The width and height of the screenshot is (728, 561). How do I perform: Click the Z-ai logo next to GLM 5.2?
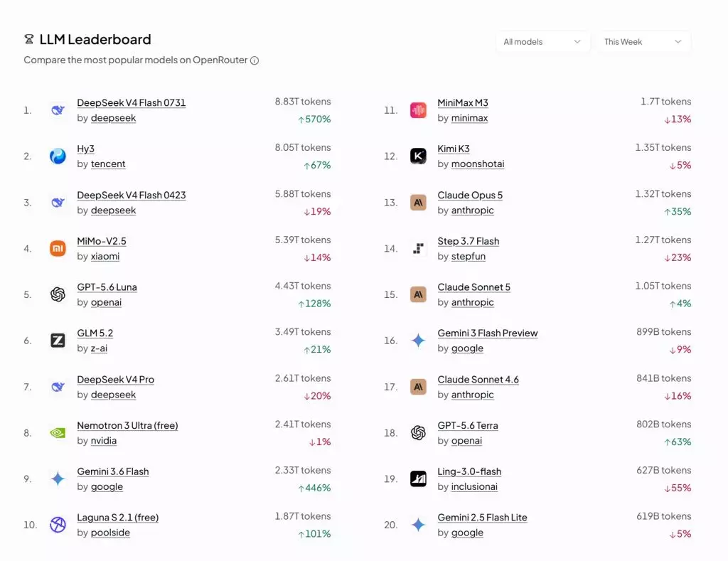pyautogui.click(x=58, y=341)
